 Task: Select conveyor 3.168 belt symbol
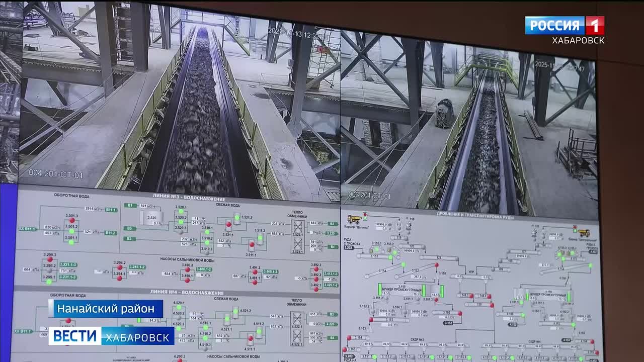(x=446, y=313)
